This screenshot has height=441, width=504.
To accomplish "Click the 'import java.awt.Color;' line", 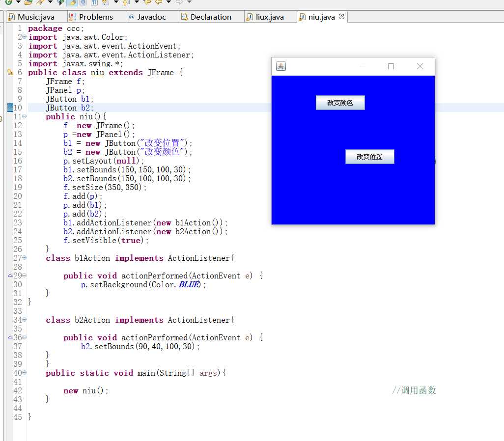I will point(78,37).
